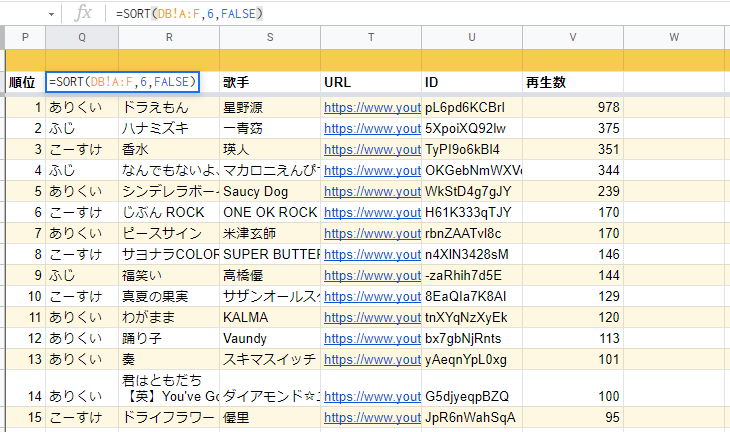
Task: Select the 歌手 header cell
Action: [x=270, y=82]
